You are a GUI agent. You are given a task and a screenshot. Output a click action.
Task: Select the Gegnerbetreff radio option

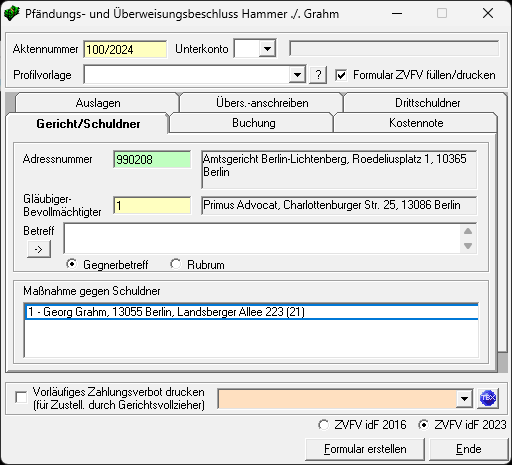[x=72, y=264]
